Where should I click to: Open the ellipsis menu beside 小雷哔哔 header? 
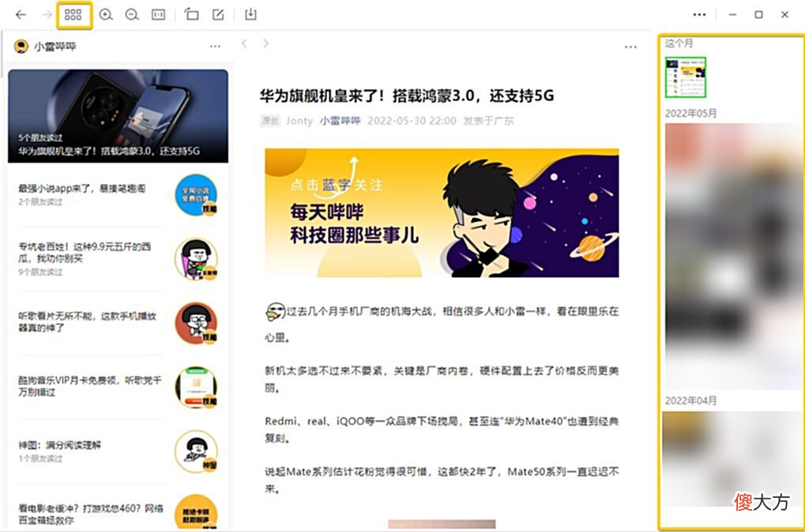tap(215, 46)
